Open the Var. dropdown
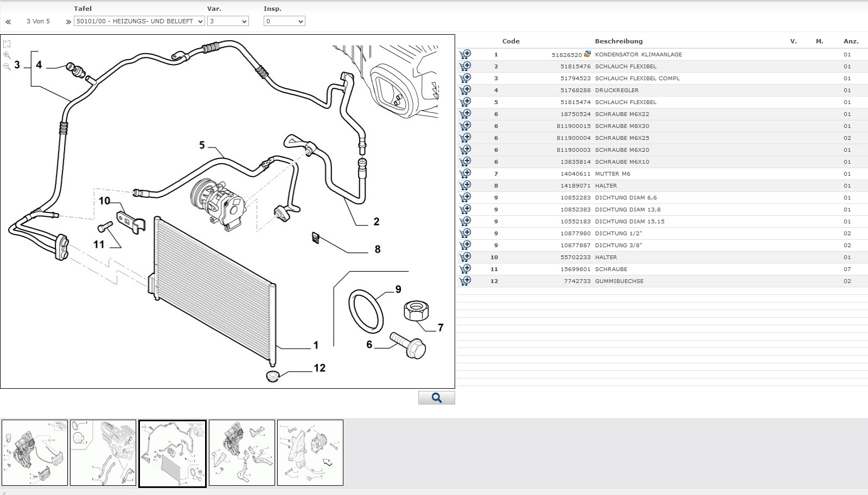The height and width of the screenshot is (495, 868). pyautogui.click(x=228, y=21)
